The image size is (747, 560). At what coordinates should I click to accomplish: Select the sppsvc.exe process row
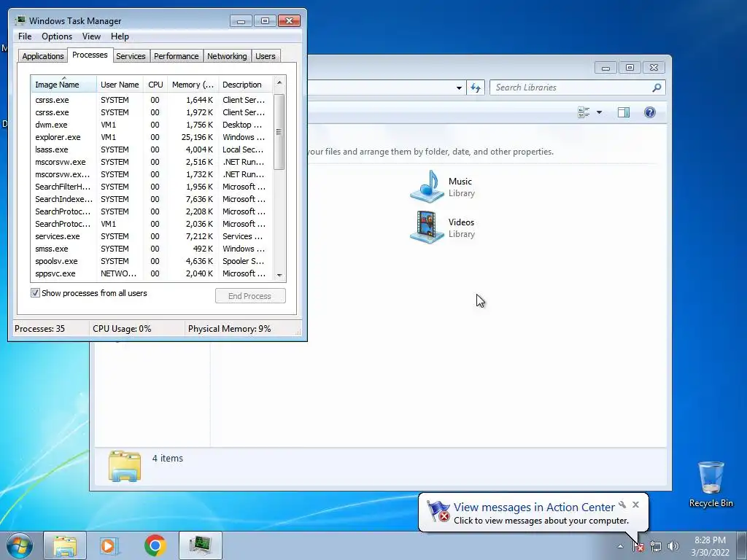[152, 273]
